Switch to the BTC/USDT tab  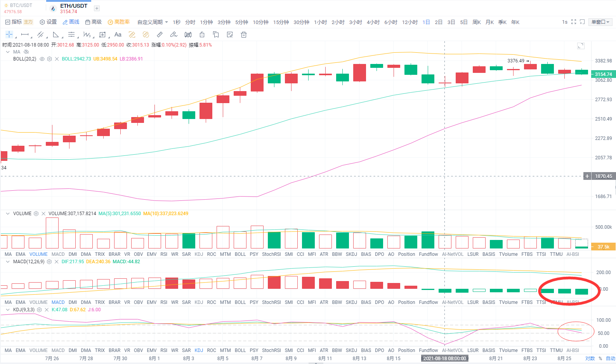[18, 8]
